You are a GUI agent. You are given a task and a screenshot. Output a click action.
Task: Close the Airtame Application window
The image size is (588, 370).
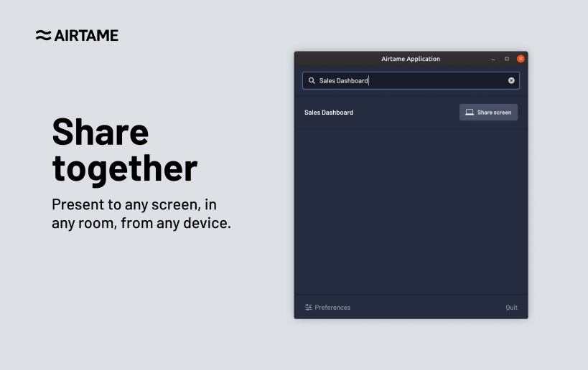(x=521, y=59)
